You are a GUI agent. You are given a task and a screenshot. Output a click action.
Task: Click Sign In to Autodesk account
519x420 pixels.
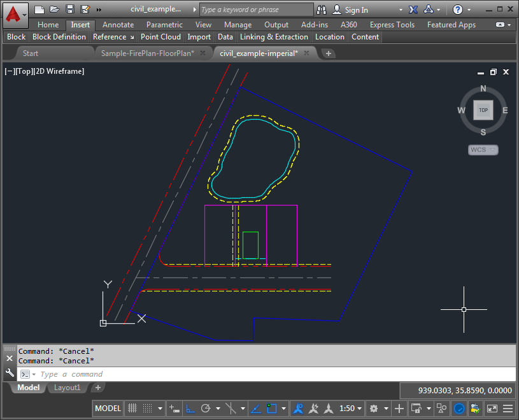pos(356,10)
